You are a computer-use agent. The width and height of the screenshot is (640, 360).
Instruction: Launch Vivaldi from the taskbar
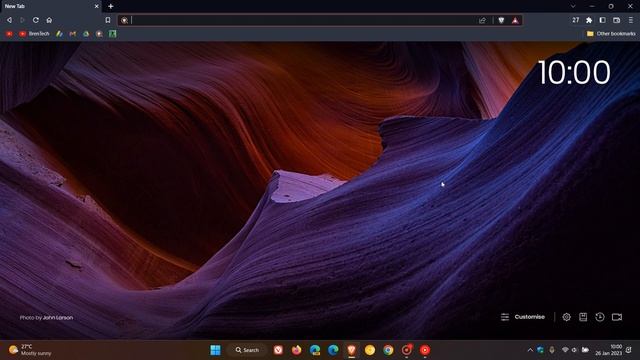278,350
